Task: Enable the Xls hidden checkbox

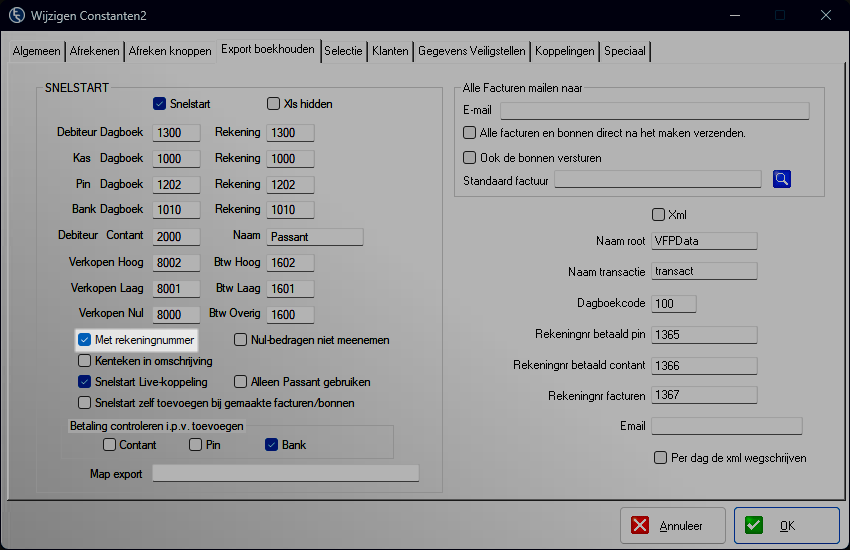Action: pos(274,104)
